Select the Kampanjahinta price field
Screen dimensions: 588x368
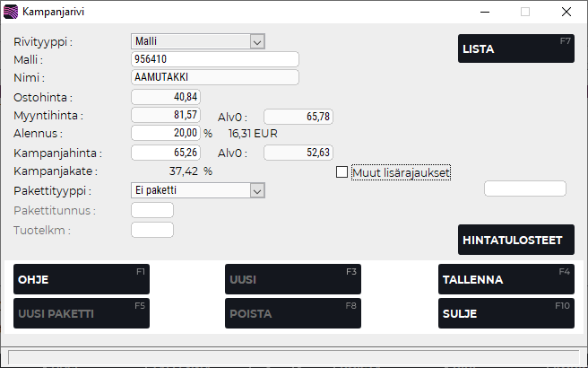click(166, 153)
